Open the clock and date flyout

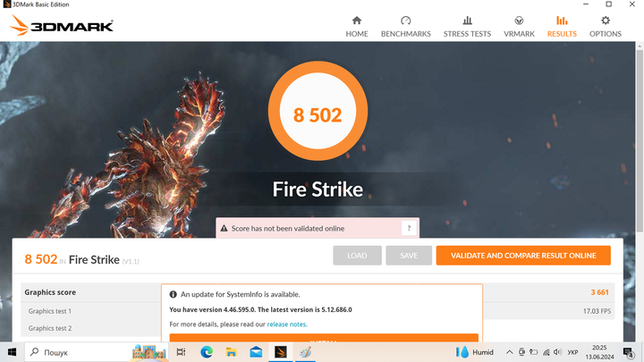[599, 352]
